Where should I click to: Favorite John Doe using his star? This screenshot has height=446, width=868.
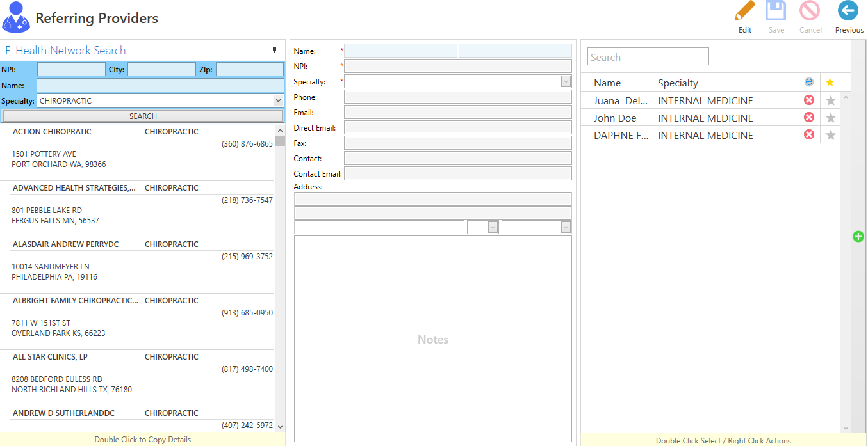pos(830,117)
